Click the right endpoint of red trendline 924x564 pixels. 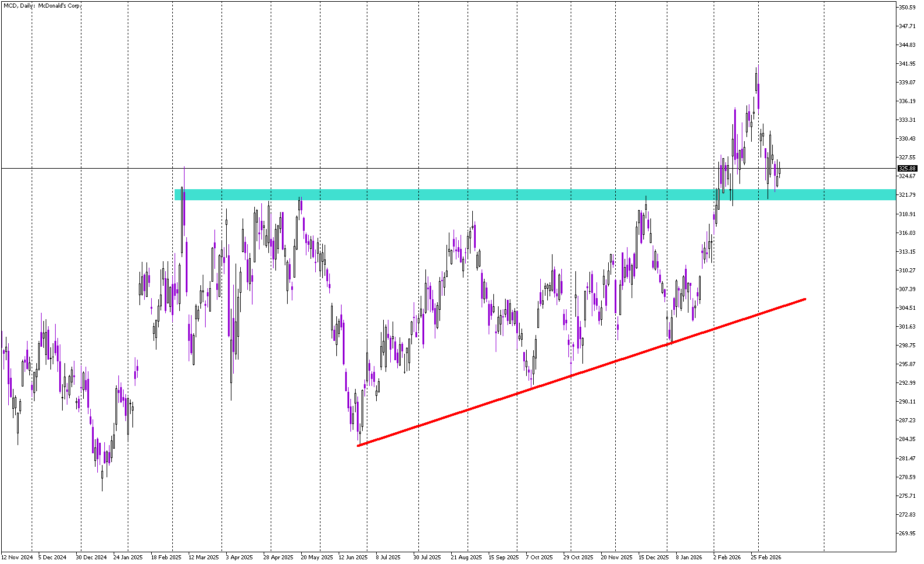(805, 299)
